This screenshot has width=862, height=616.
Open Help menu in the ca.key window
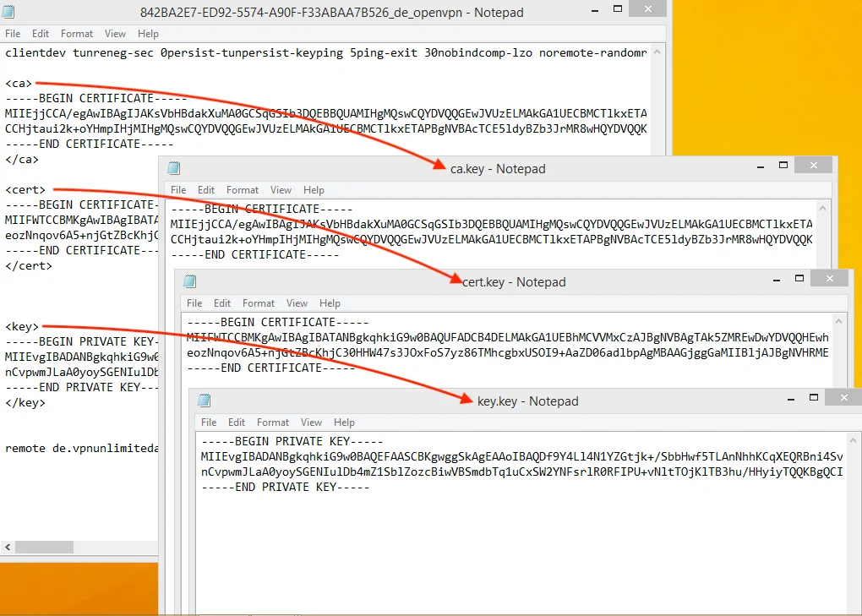click(x=314, y=190)
